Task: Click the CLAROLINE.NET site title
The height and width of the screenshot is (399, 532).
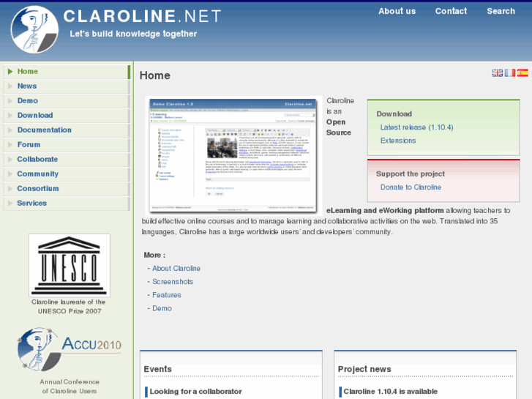Action: pos(142,16)
